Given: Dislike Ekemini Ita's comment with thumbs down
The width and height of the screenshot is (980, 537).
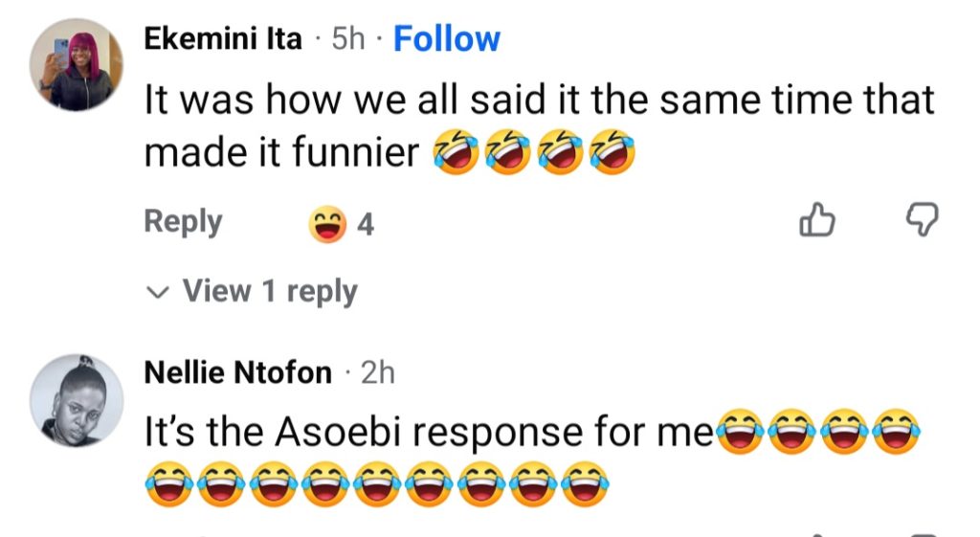Looking at the screenshot, I should click(923, 219).
